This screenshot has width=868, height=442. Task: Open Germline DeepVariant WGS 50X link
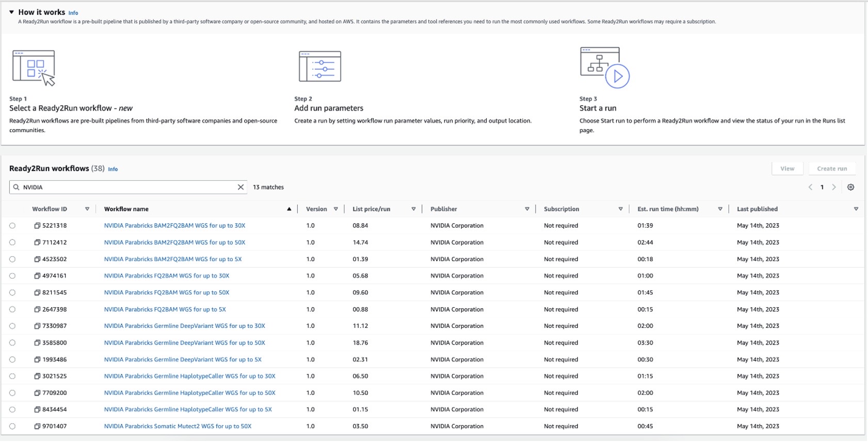pyautogui.click(x=184, y=343)
